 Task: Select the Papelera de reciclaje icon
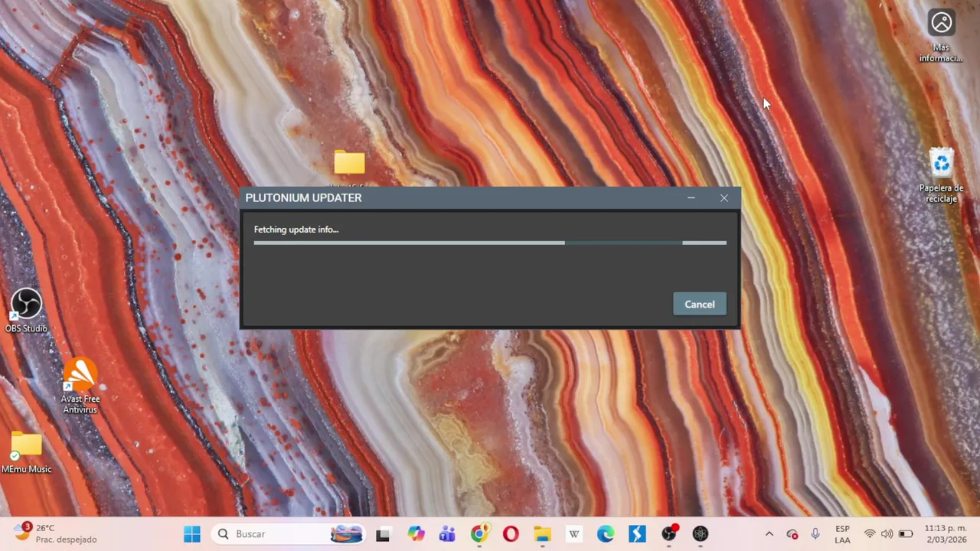[941, 175]
